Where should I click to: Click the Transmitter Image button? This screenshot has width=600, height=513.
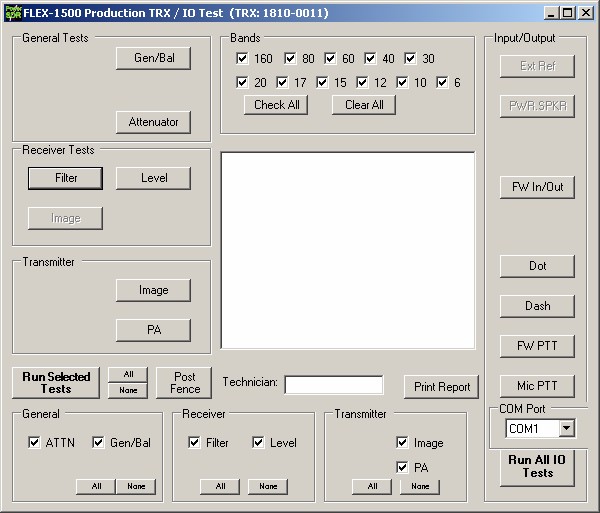(x=153, y=290)
